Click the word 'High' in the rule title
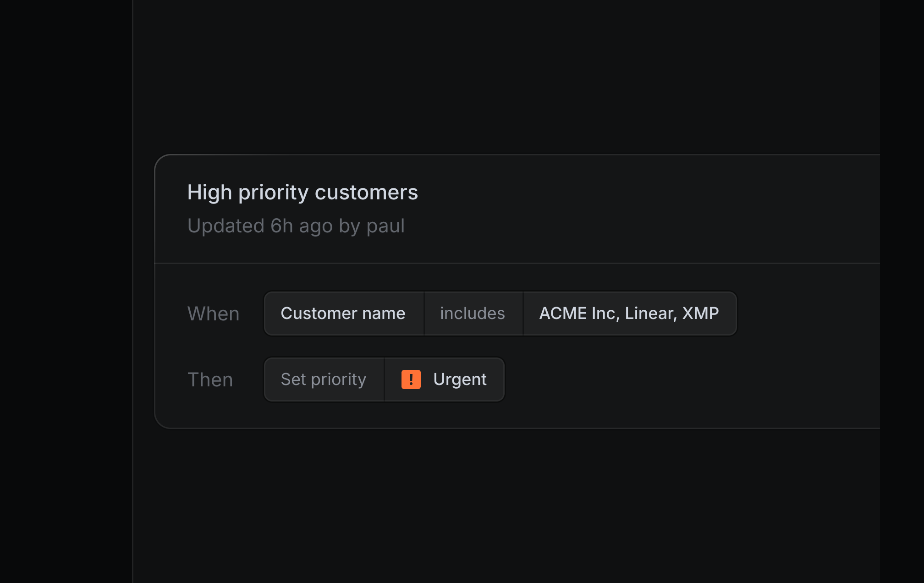The width and height of the screenshot is (924, 583). tap(209, 192)
